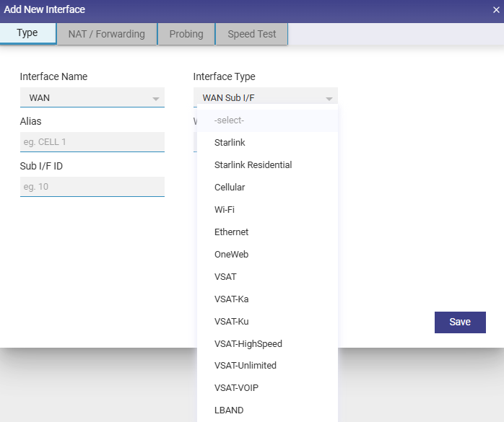Select the Type tab
This screenshot has width=504, height=422.
click(x=27, y=33)
